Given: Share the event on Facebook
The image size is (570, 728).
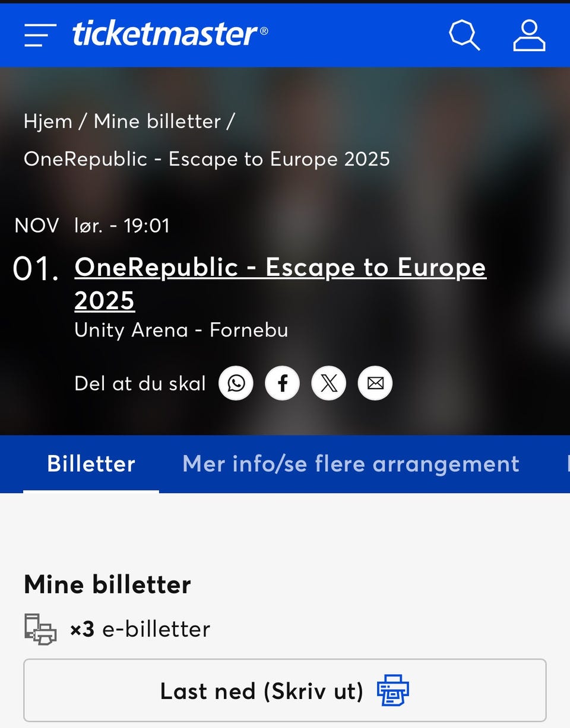Looking at the screenshot, I should 282,383.
